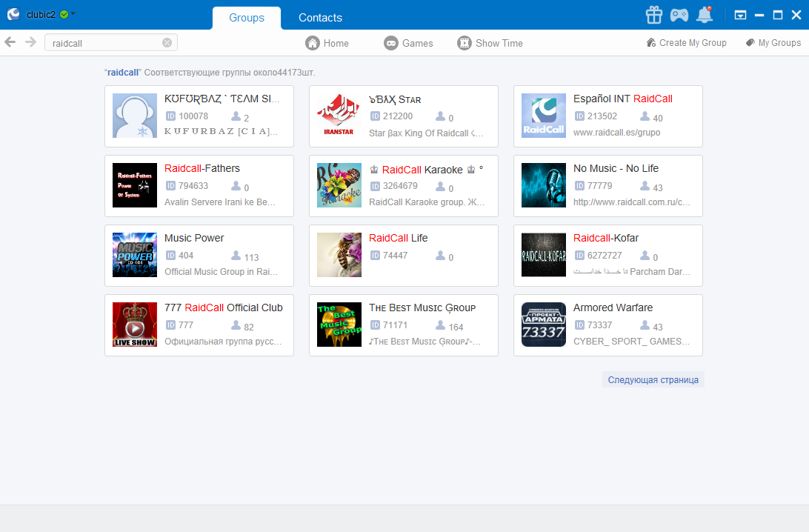Open the IRANSTAR group thumbnail
The height and width of the screenshot is (532, 809).
(339, 116)
